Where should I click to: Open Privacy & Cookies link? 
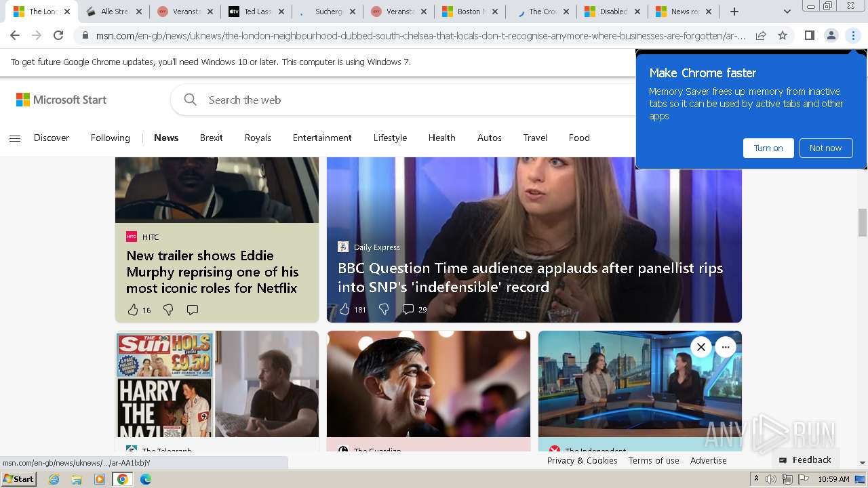582,460
